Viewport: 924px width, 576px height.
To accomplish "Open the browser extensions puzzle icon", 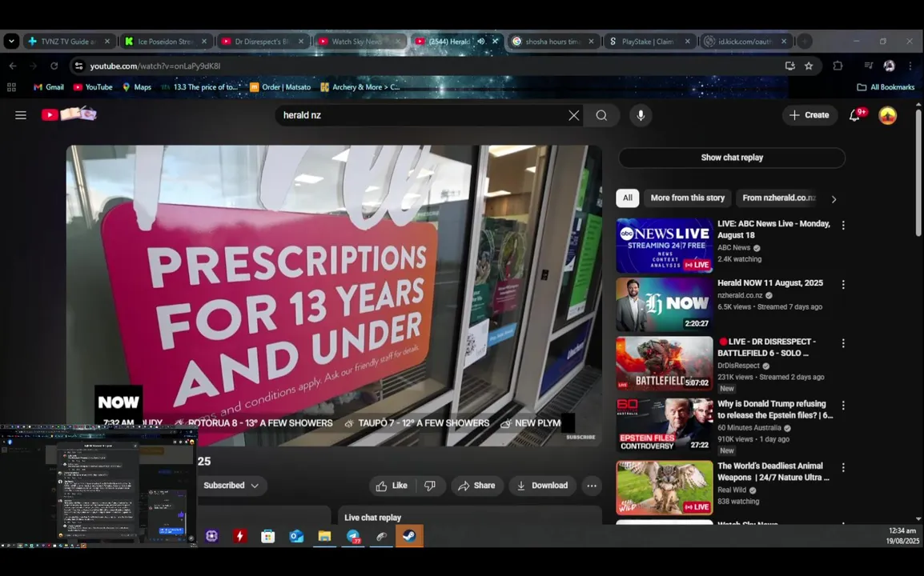I will 838,66.
